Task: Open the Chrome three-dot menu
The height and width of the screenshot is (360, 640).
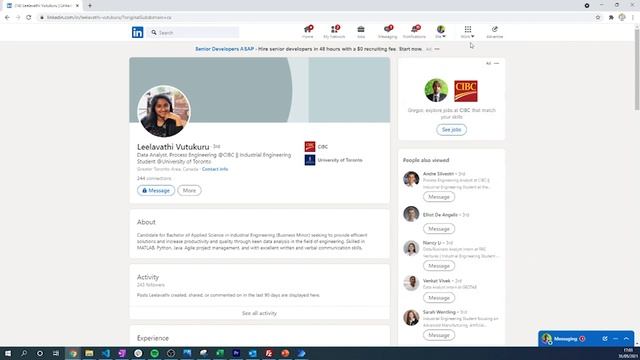Action: [633, 18]
